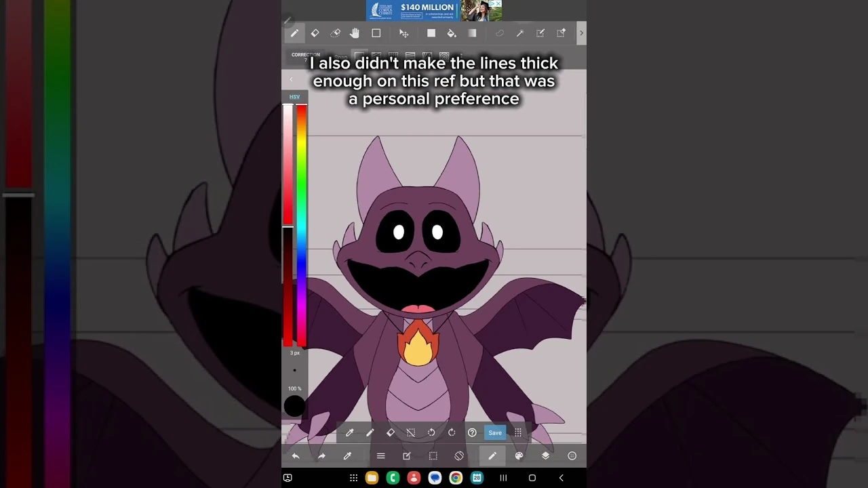Toggle Snap mode on

point(341,57)
